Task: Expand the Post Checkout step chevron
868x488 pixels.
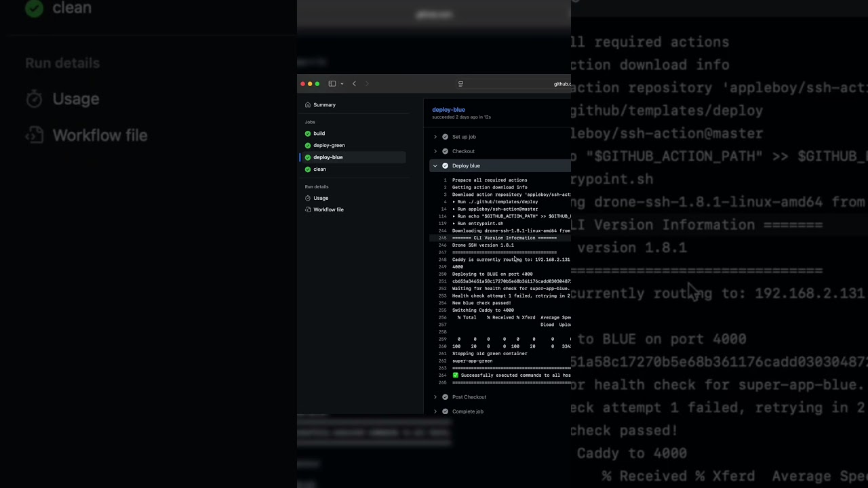Action: click(x=435, y=397)
